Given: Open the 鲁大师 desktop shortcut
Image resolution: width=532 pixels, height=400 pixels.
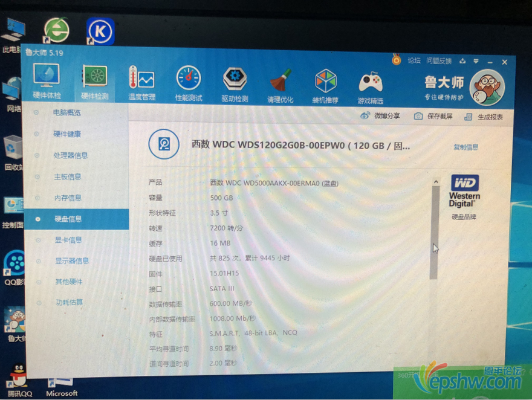Looking at the screenshot, I should point(15,324).
